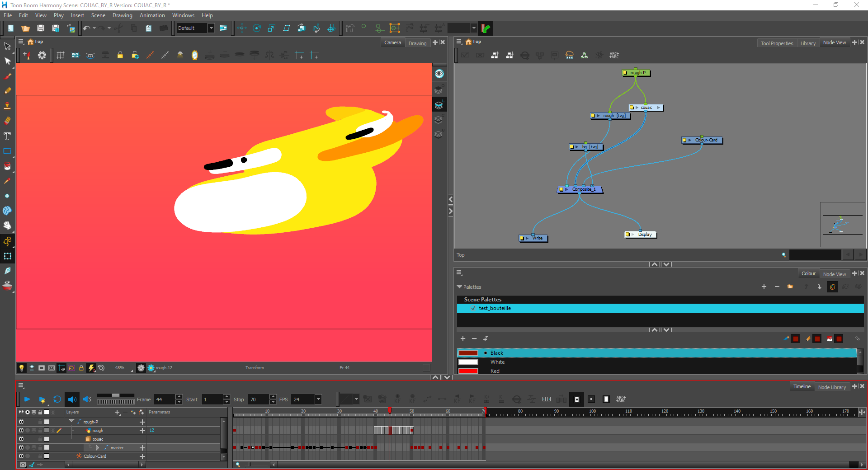This screenshot has width=868, height=470.
Task: Switch to the Tool Properties tab
Action: (x=777, y=43)
